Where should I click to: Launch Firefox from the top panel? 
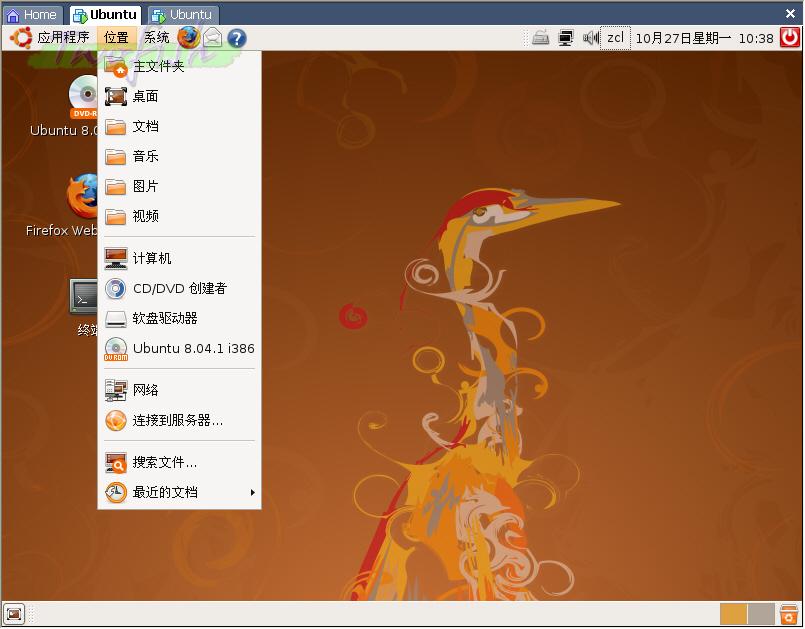point(188,37)
